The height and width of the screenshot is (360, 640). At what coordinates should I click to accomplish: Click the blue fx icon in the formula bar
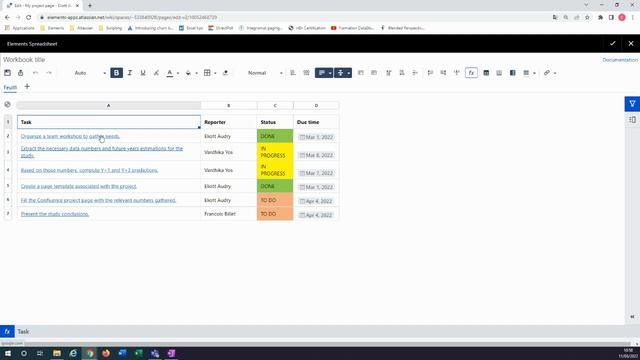tap(7, 331)
